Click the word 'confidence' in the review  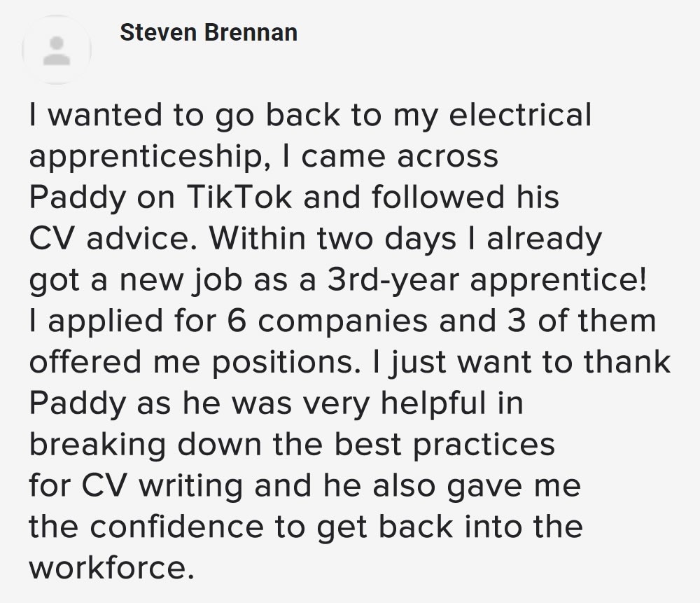coord(177,526)
